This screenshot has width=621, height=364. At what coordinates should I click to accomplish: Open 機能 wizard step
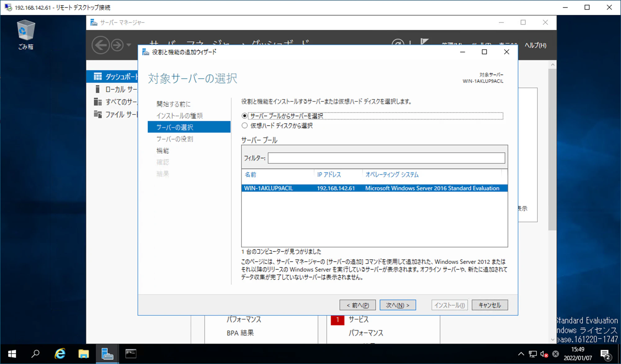click(x=163, y=151)
